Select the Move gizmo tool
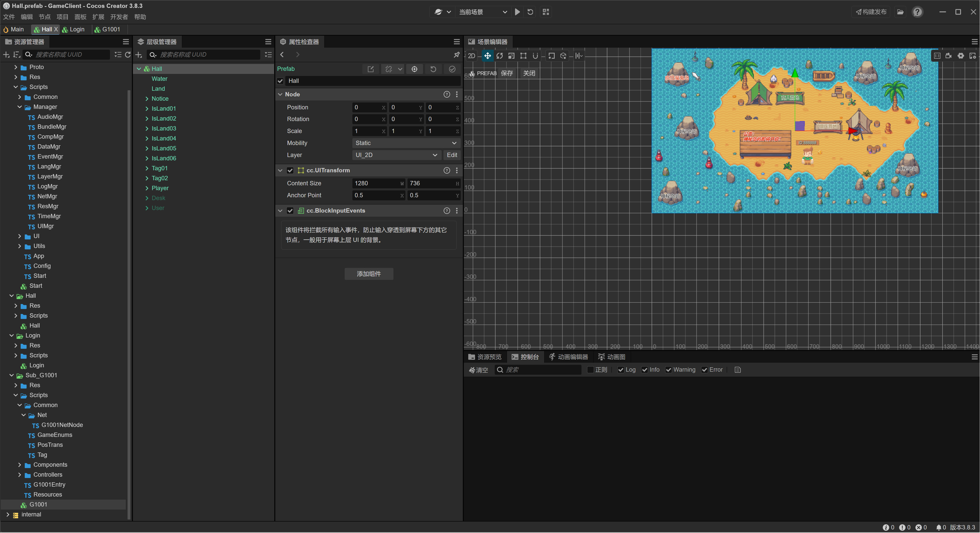The height and width of the screenshot is (533, 980). point(487,56)
